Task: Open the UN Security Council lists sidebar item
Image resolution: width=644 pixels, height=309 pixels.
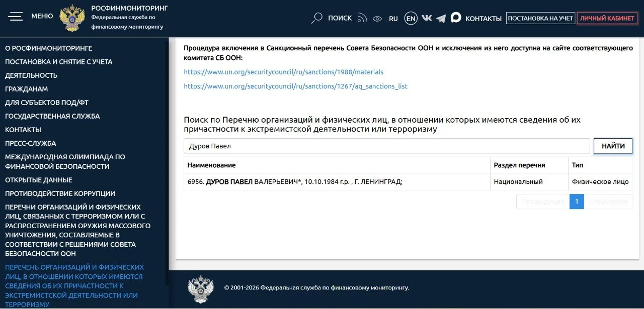Action: point(77,230)
